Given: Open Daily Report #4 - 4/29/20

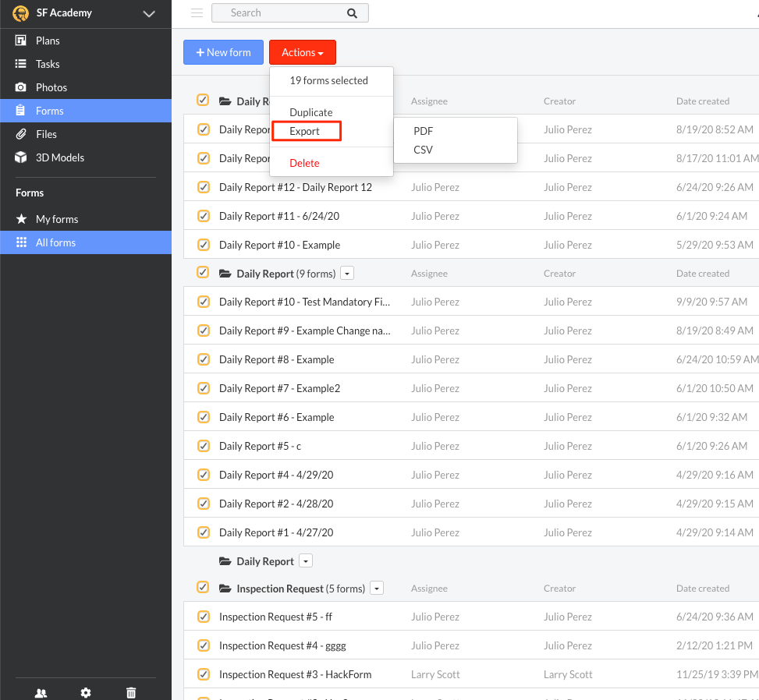Looking at the screenshot, I should pyautogui.click(x=276, y=475).
